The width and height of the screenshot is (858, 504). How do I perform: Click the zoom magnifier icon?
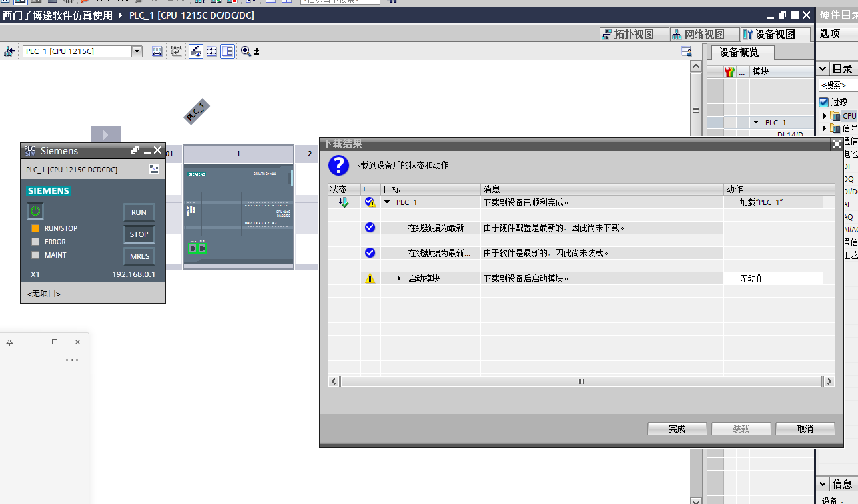(246, 51)
